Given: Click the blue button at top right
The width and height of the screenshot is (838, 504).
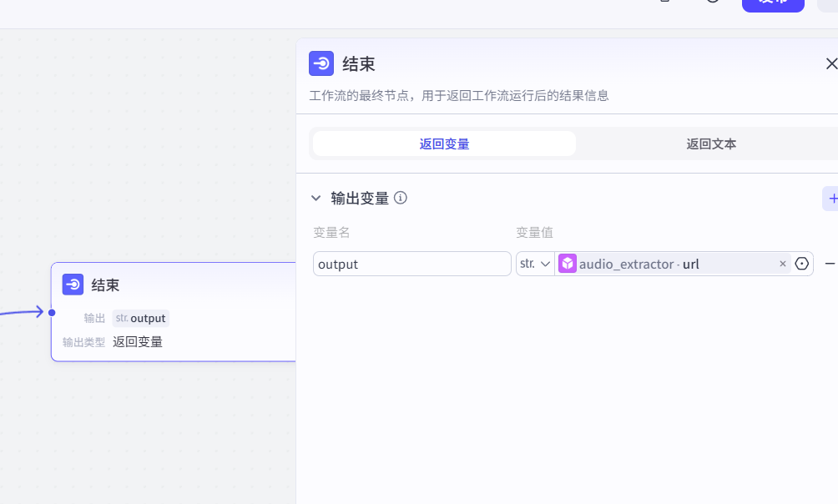Looking at the screenshot, I should (x=773, y=5).
